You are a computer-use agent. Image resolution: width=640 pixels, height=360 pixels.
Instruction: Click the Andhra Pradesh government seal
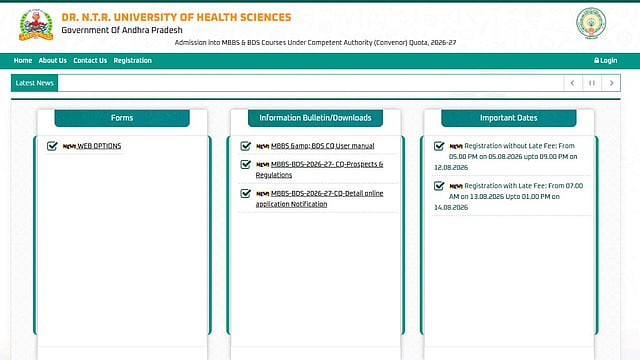pos(591,23)
